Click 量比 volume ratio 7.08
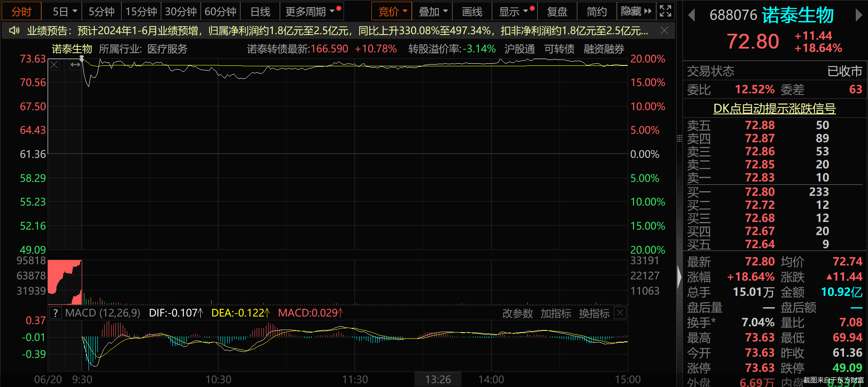The height and width of the screenshot is (387, 868). 851,322
